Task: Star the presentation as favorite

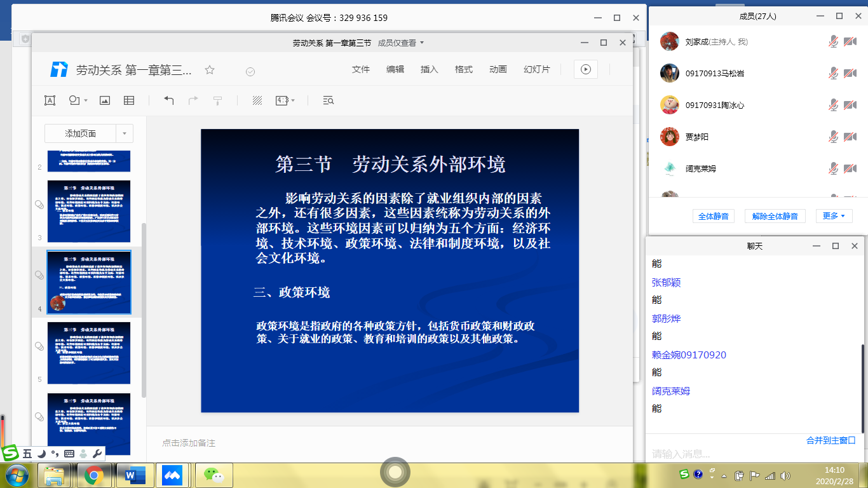Action: [210, 70]
